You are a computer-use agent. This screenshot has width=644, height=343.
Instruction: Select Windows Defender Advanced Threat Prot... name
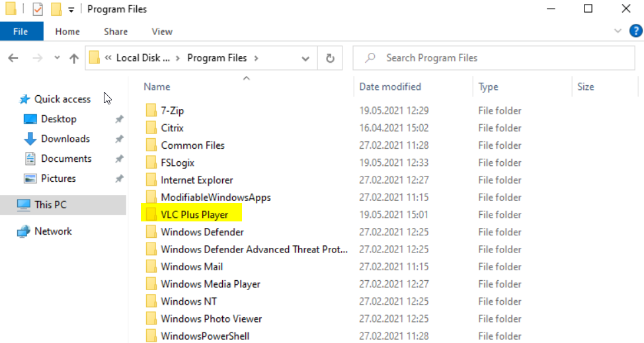(254, 249)
